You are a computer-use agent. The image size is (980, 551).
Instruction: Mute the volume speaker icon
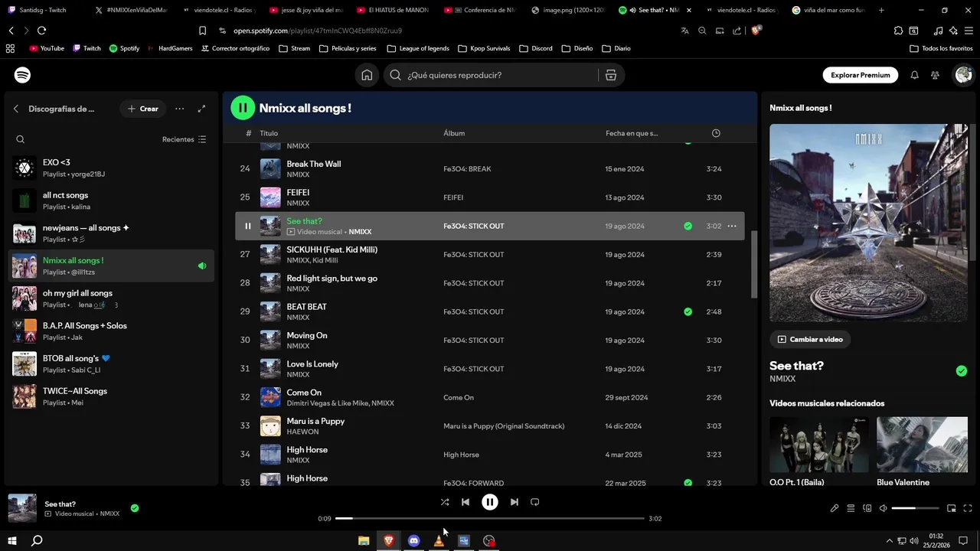[x=883, y=508]
